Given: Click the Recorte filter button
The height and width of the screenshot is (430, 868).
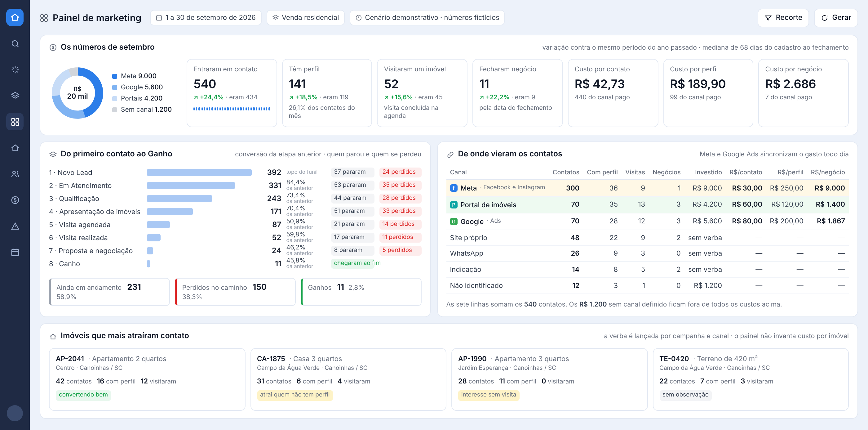Looking at the screenshot, I should 783,18.
